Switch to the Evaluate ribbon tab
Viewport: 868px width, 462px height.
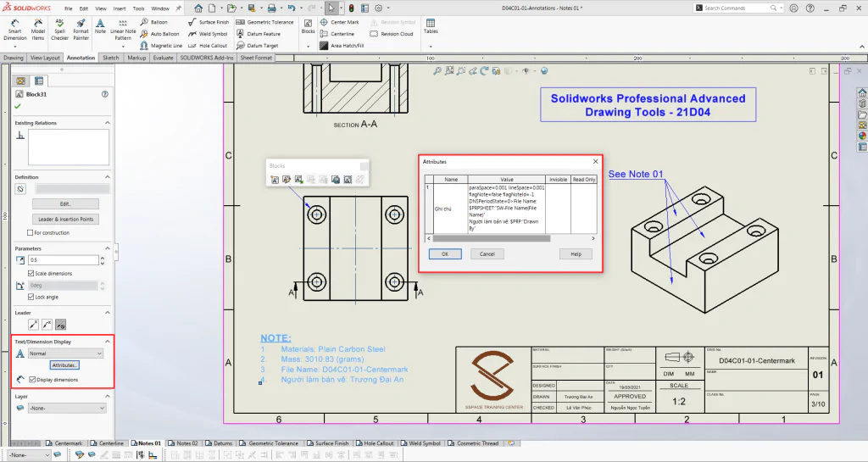[x=164, y=58]
